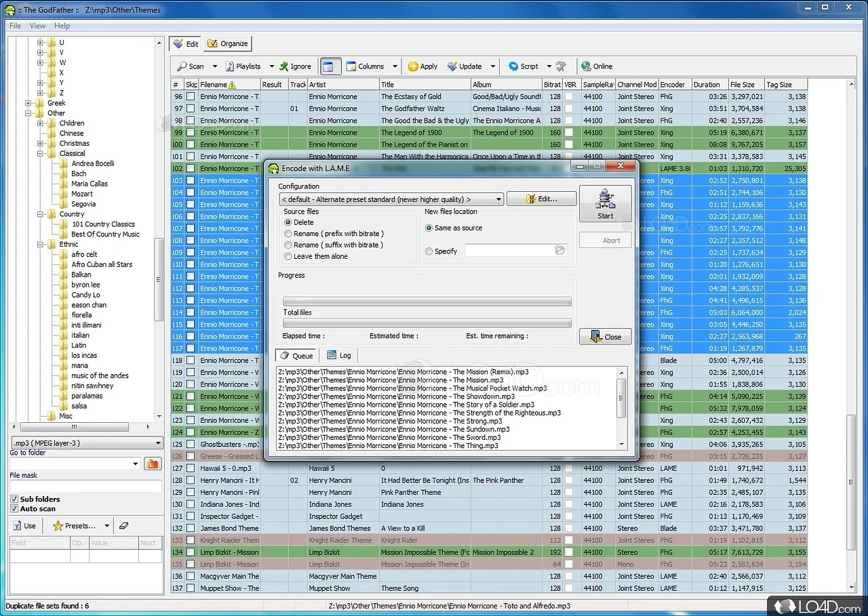Open the Help menu
The height and width of the screenshot is (616, 868).
point(62,26)
